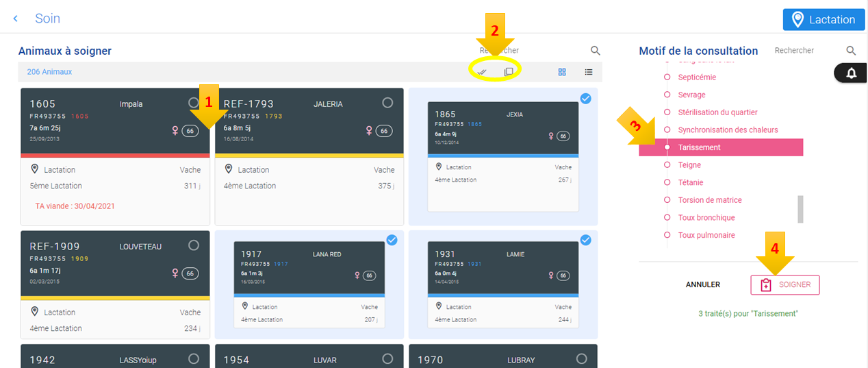
Task: Uncheck animal 1931 LAMIE
Action: (585, 240)
